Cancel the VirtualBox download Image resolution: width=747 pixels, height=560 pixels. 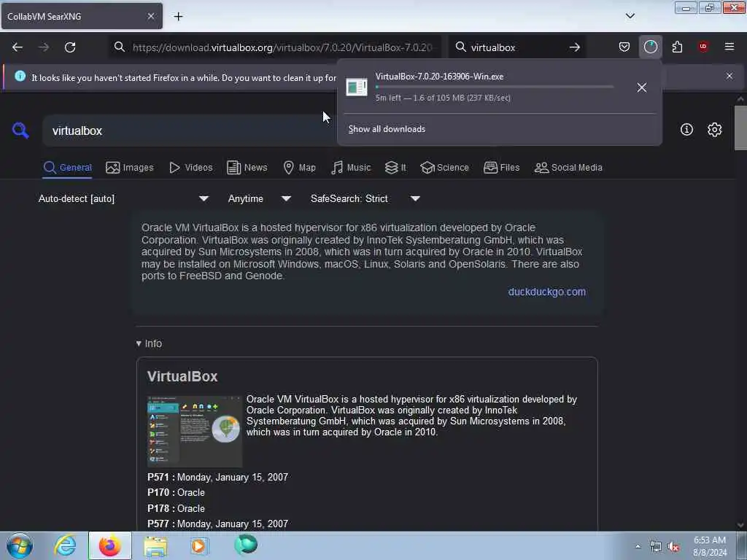click(642, 87)
